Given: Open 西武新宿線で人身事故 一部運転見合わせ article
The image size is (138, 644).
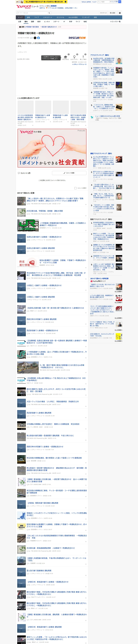Looking at the screenshot, I should (42, 330).
